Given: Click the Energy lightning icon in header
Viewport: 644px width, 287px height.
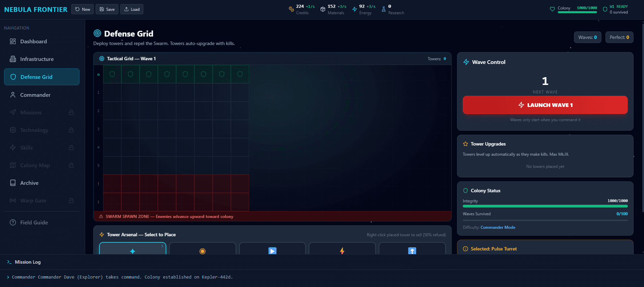Looking at the screenshot, I should [355, 9].
